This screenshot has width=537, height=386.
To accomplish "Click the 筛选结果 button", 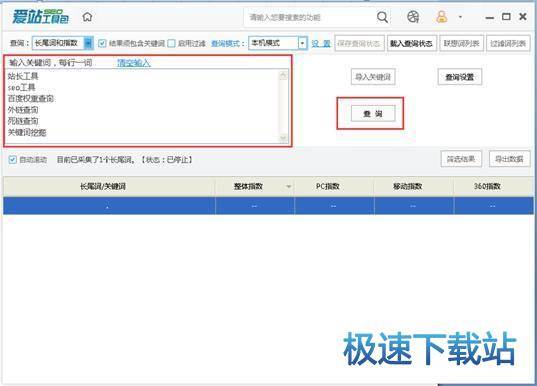I will coord(461,159).
